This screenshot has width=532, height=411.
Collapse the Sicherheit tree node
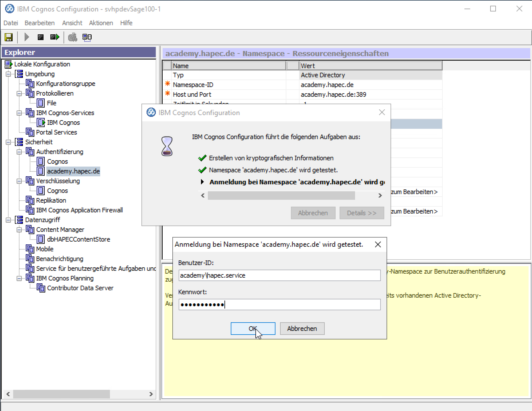[9, 142]
